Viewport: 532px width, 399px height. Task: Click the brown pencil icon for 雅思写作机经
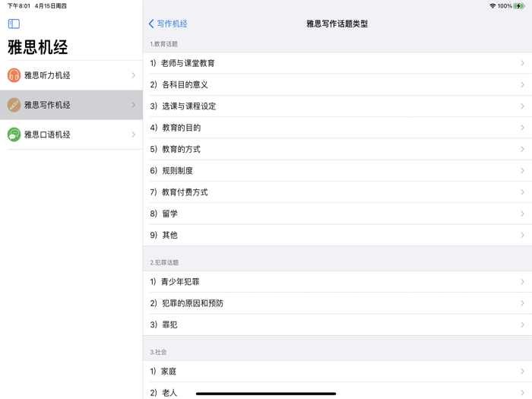coord(14,105)
